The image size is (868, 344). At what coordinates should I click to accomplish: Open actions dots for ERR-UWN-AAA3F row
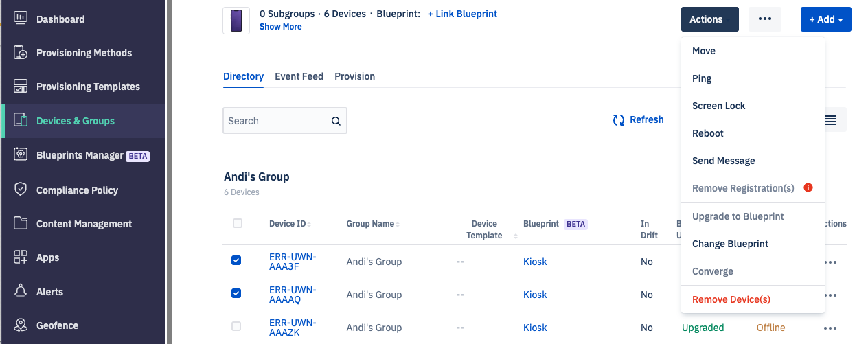pos(830,262)
